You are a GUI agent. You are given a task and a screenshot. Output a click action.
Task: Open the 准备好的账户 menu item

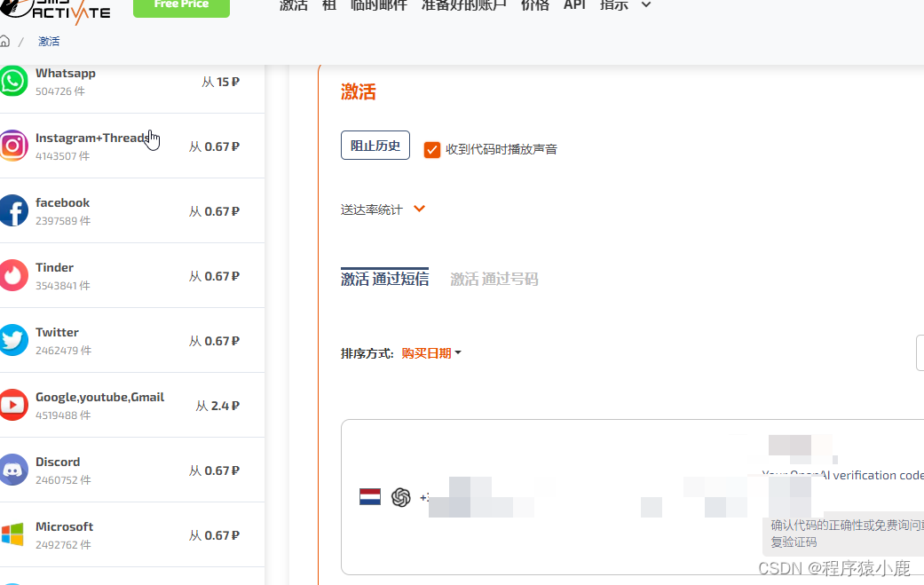(463, 4)
